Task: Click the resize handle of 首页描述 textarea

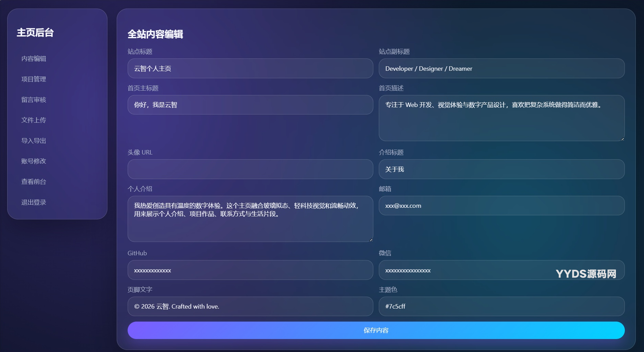Action: [622, 139]
